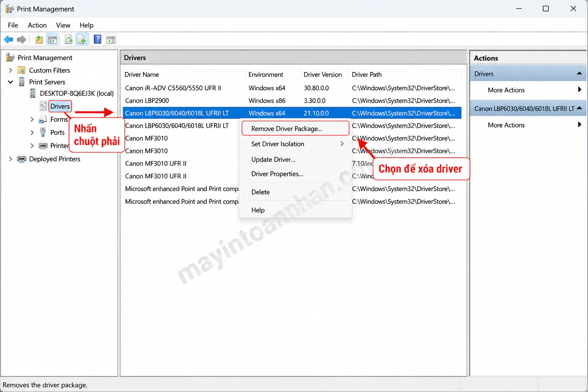This screenshot has height=392, width=588.
Task: Open Driver Properties from context menu
Action: tap(296, 174)
